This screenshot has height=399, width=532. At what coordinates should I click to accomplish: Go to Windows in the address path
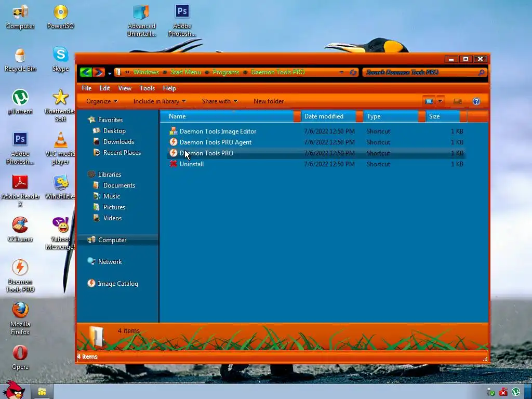coord(146,72)
